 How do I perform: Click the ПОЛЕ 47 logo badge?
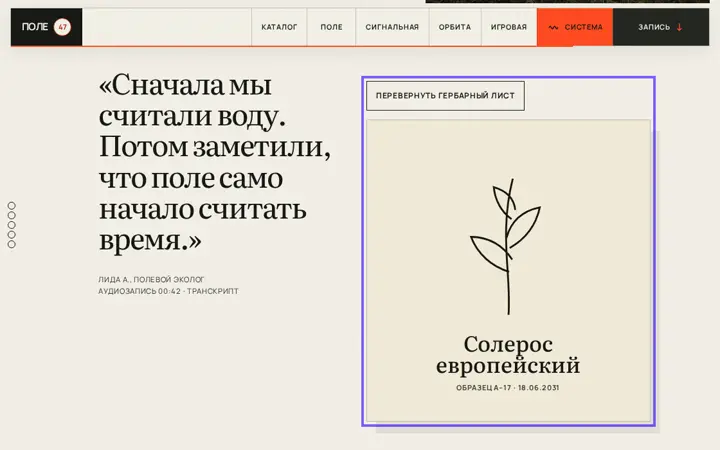[46, 27]
